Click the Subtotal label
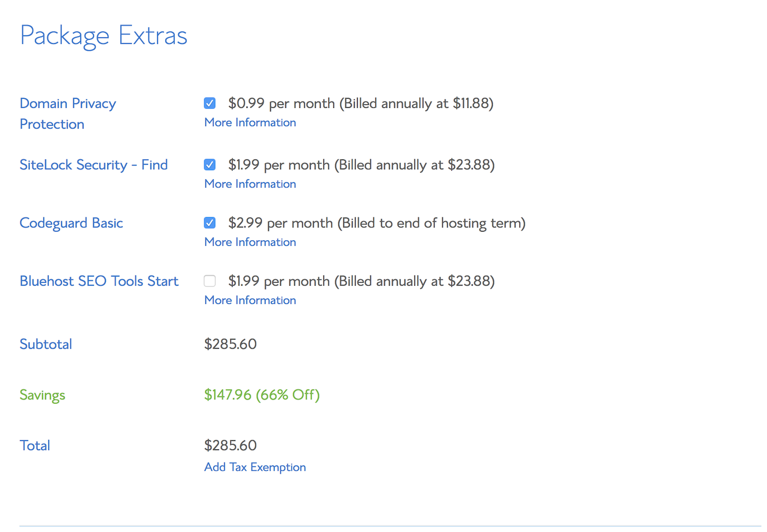Image resolution: width=767 pixels, height=532 pixels. (x=46, y=344)
